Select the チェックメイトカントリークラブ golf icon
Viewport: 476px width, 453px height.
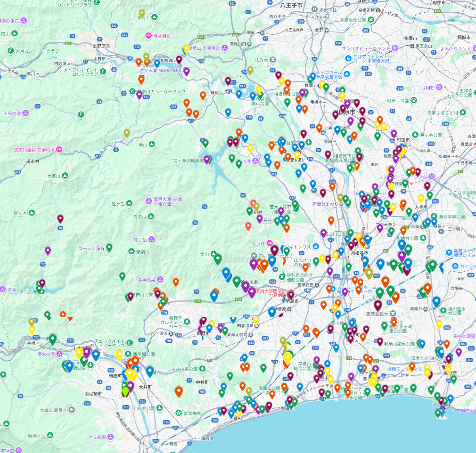pyautogui.click(x=130, y=343)
